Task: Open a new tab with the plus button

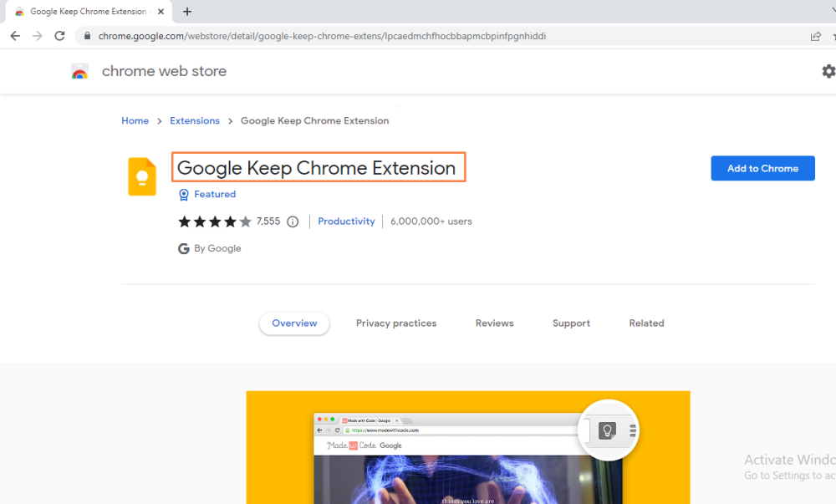Action: pos(187,12)
